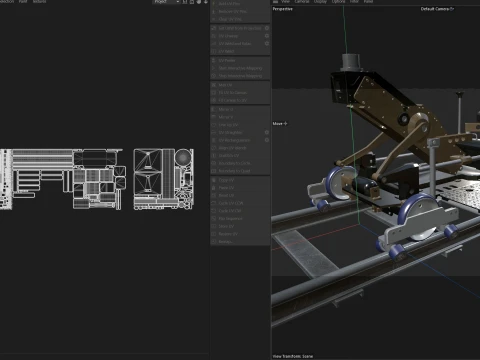Choose Boundary to Circle command
This screenshot has width=480, height=360.
pos(240,163)
